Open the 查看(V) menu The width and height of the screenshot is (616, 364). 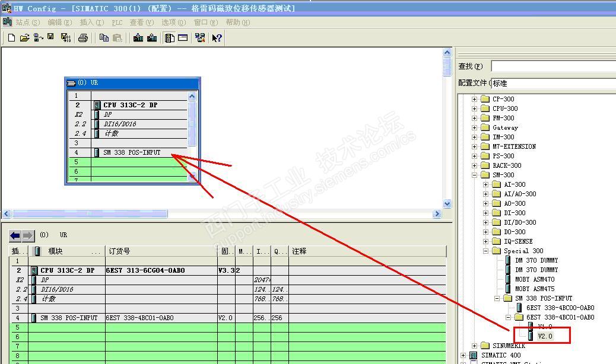[142, 23]
